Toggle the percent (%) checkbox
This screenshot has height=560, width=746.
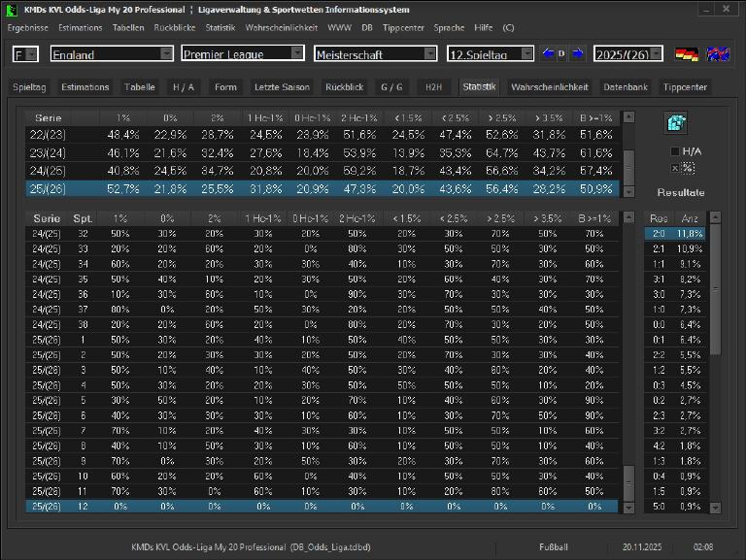click(676, 168)
